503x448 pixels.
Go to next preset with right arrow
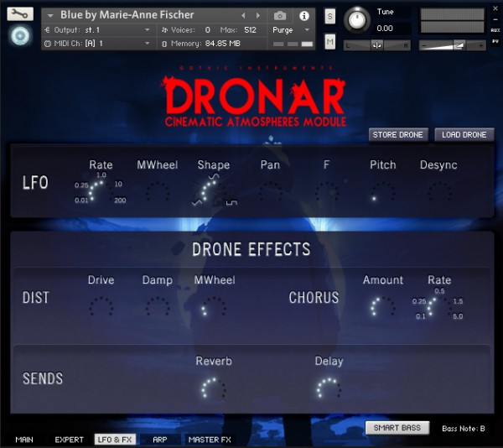[x=258, y=15]
